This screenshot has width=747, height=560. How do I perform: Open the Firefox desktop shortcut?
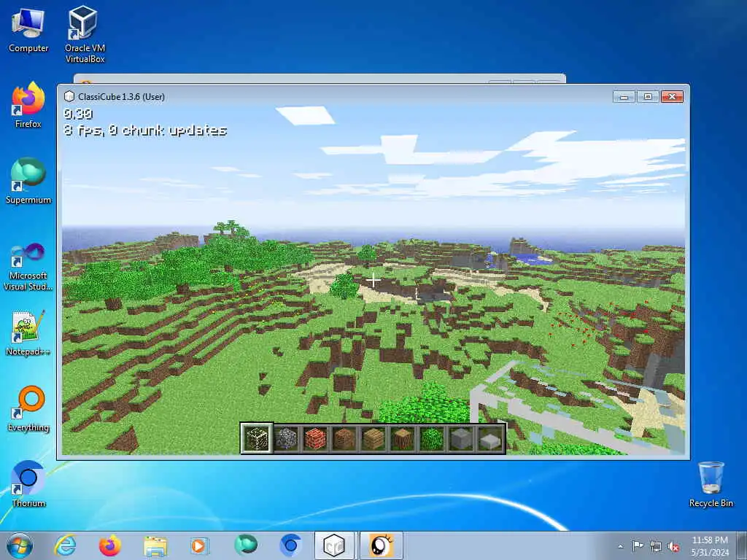(28, 106)
